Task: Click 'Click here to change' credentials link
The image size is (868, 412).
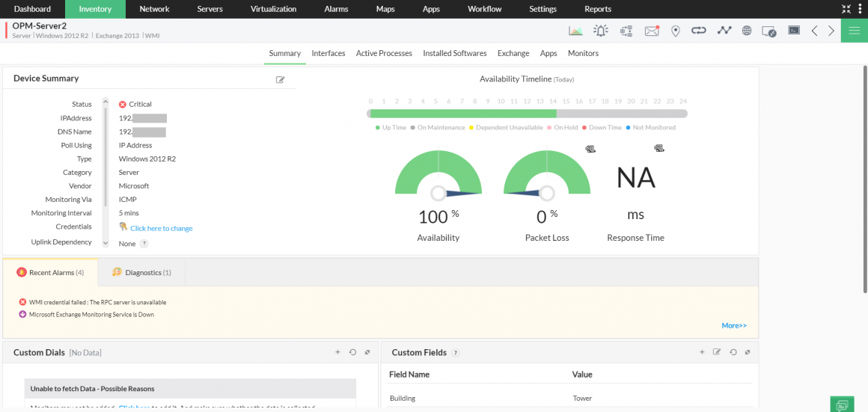Action: pos(161,229)
